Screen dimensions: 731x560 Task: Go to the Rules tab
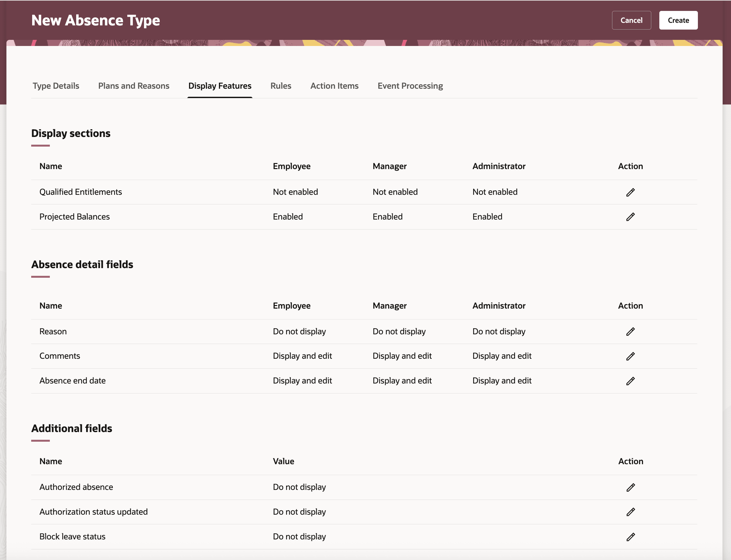(x=281, y=86)
